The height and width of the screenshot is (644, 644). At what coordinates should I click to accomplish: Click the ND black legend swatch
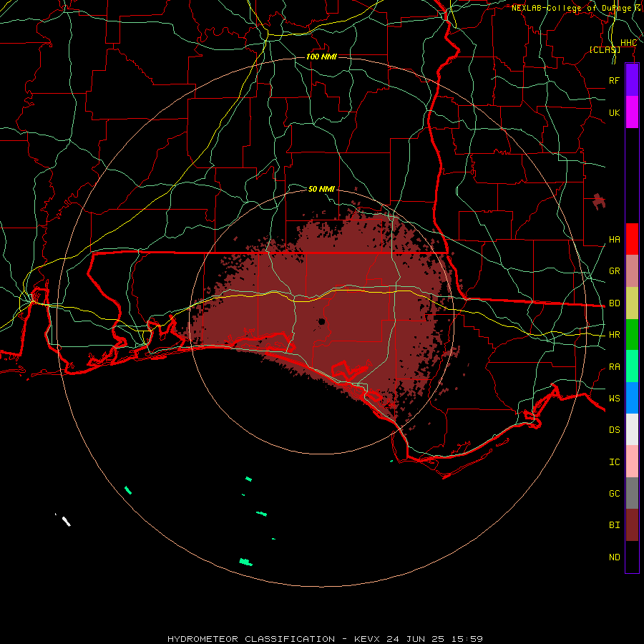point(632,557)
